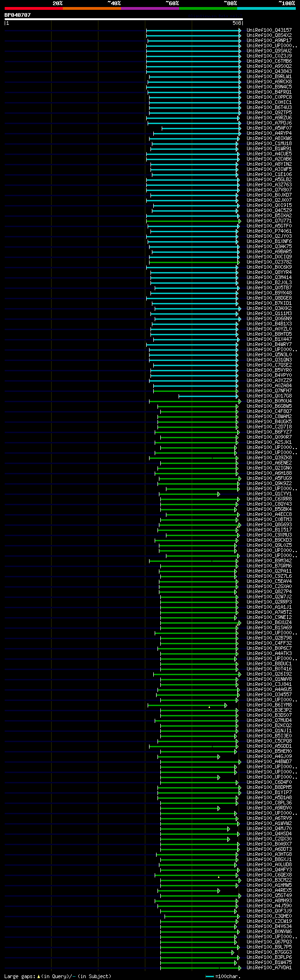Click the red 20% identity legend segment
The width and height of the screenshot is (300, 980).
point(34,8)
